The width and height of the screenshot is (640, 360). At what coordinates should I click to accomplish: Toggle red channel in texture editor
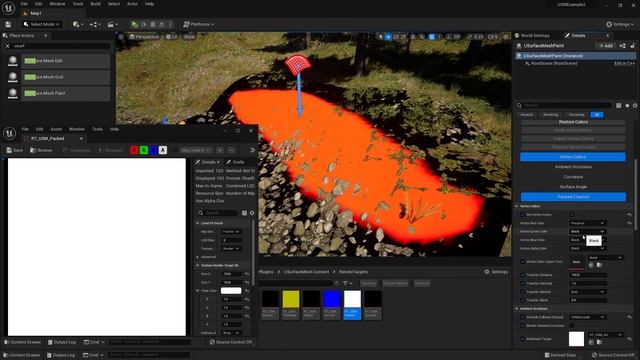[x=134, y=150]
